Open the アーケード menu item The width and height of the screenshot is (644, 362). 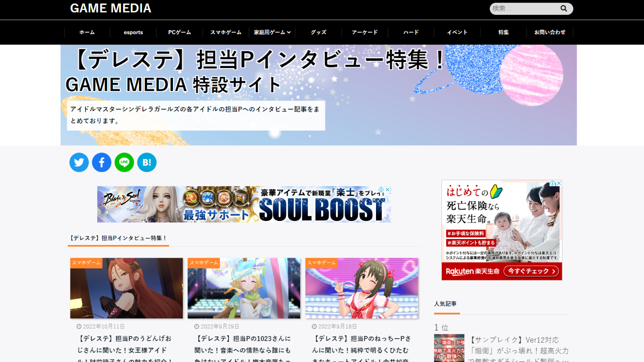[365, 32]
